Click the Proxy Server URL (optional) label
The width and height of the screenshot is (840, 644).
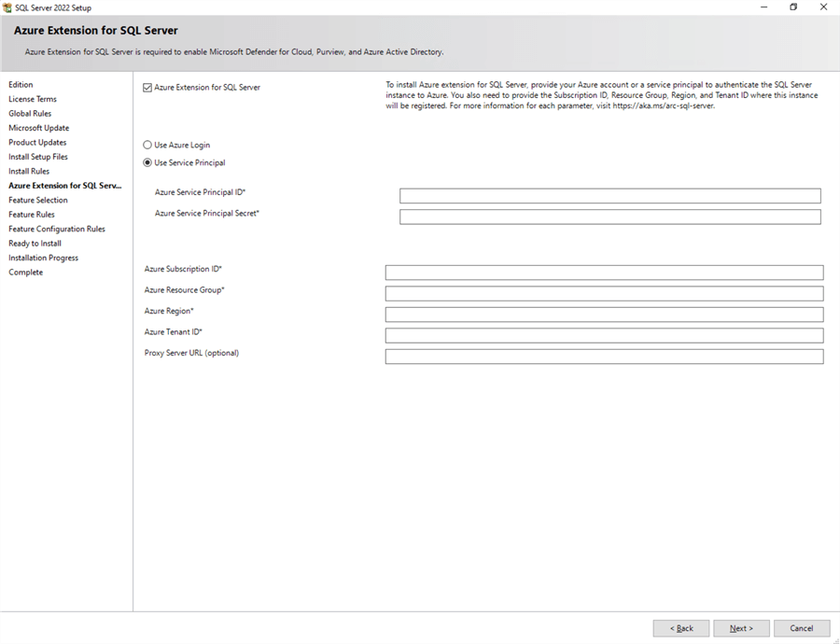[x=191, y=353]
